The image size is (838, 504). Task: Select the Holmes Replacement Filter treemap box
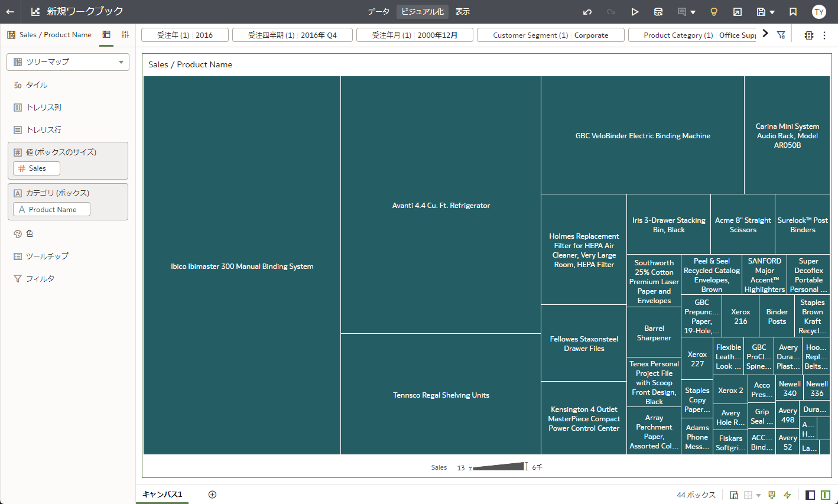(x=584, y=249)
